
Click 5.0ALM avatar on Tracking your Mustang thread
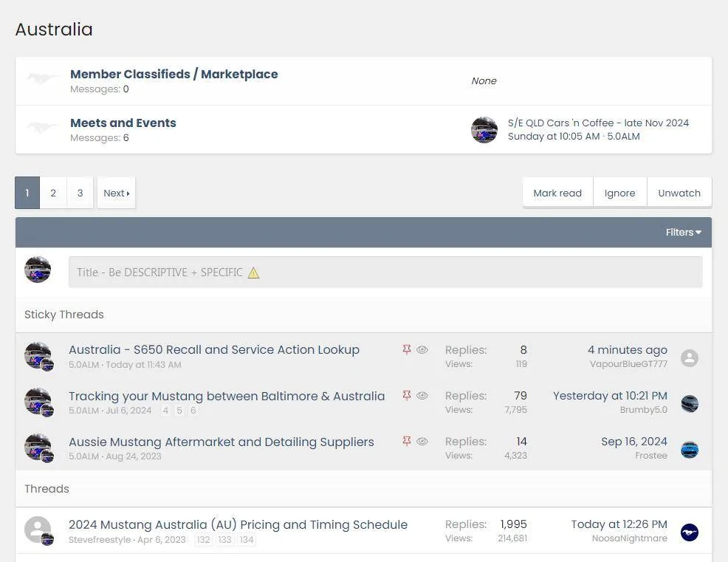pyautogui.click(x=38, y=401)
